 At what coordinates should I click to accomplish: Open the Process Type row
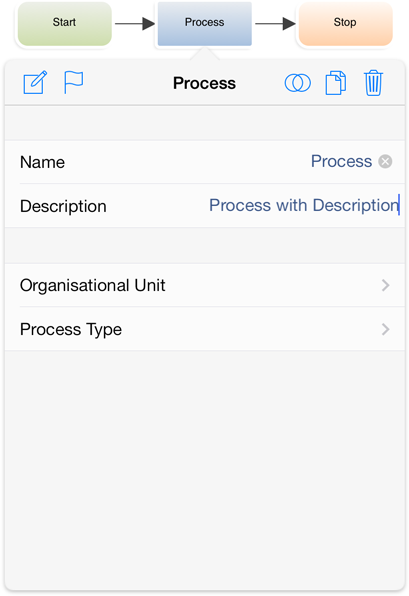pos(205,329)
